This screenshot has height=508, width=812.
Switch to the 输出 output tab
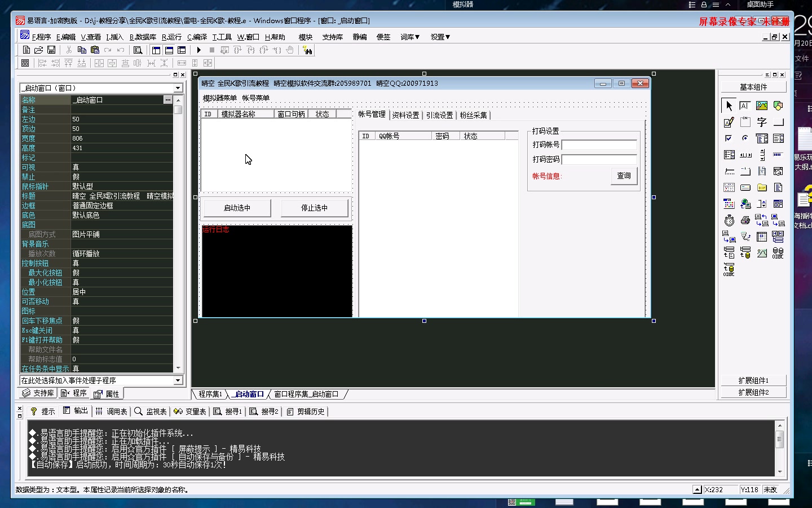[76, 411]
